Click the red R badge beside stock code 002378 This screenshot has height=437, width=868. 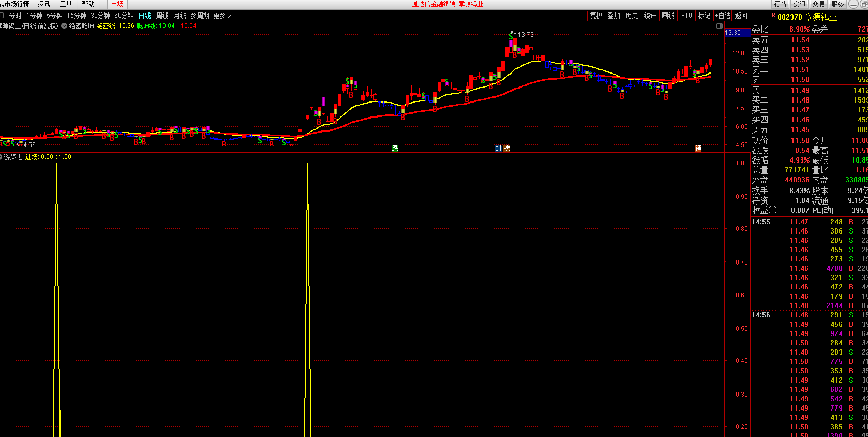point(773,16)
